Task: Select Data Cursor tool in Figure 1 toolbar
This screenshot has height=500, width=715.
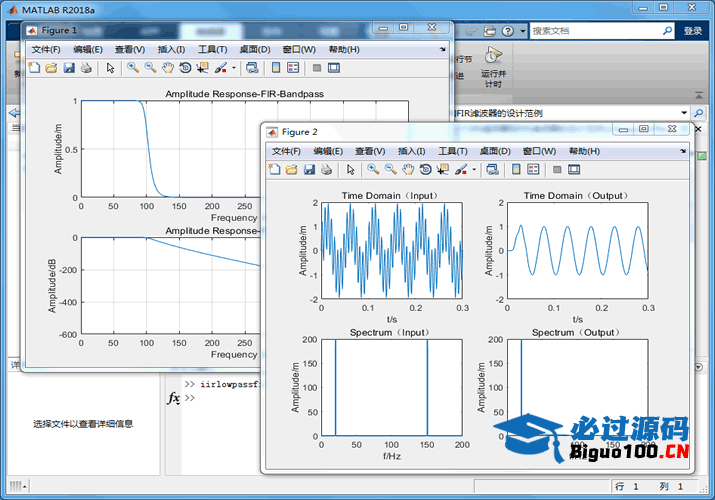Action: (202, 68)
